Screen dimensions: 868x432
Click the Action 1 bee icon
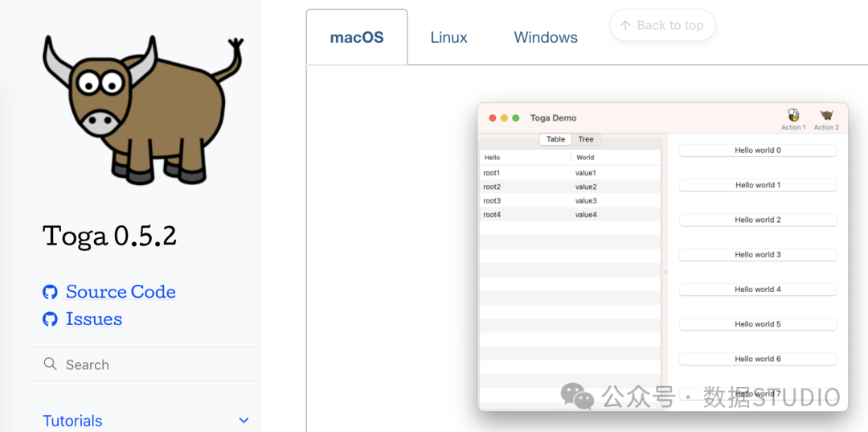click(x=793, y=115)
